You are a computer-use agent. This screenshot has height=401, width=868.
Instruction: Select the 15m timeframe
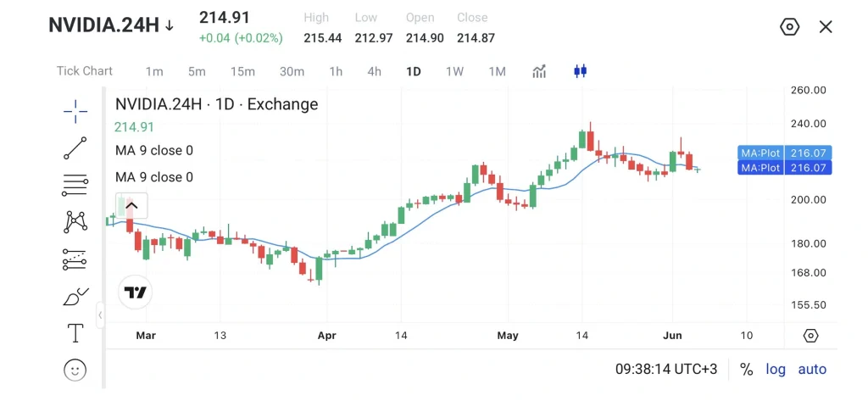click(x=242, y=71)
